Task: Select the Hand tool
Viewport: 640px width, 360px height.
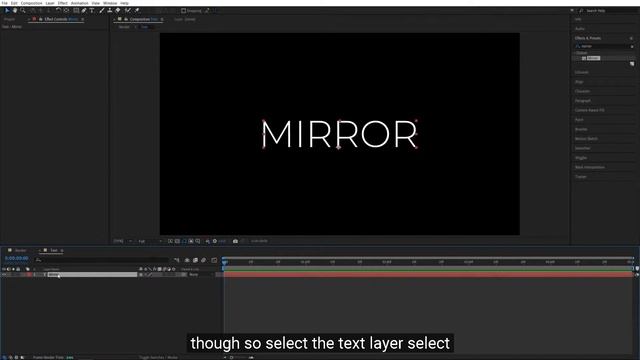Action: [15, 11]
